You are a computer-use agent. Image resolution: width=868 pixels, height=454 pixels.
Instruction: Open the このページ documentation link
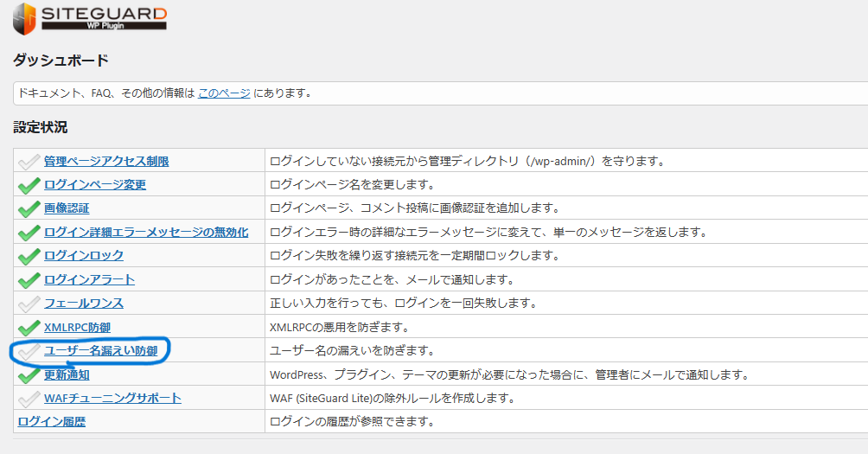click(224, 93)
